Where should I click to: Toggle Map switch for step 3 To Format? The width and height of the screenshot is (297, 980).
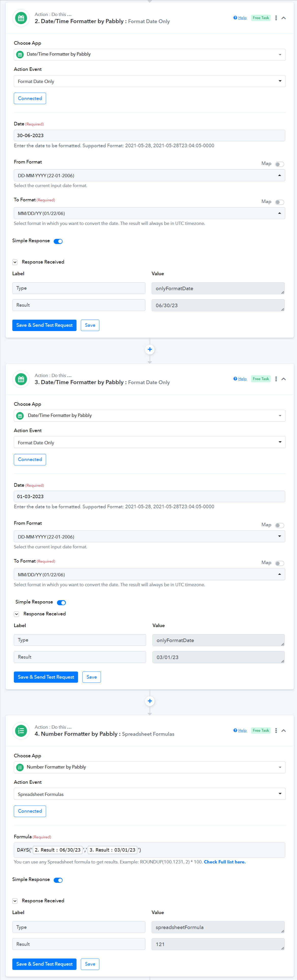coord(279,563)
